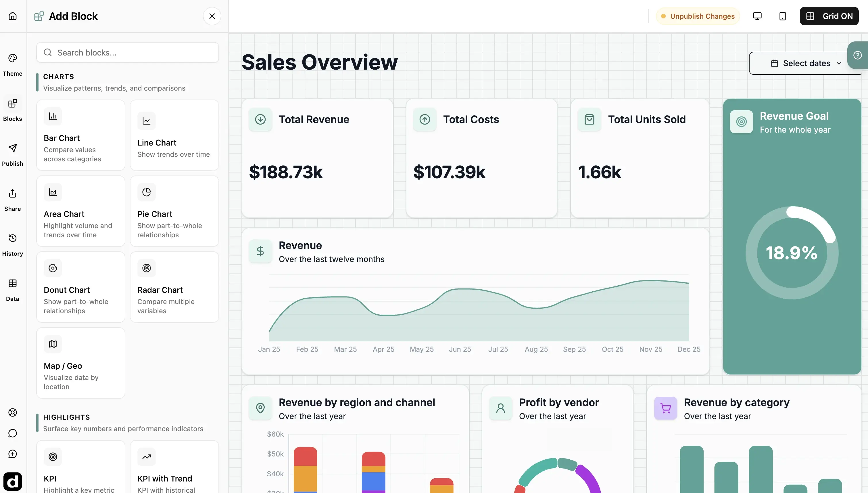Open the History panel
Image resolution: width=868 pixels, height=493 pixels.
tap(13, 245)
